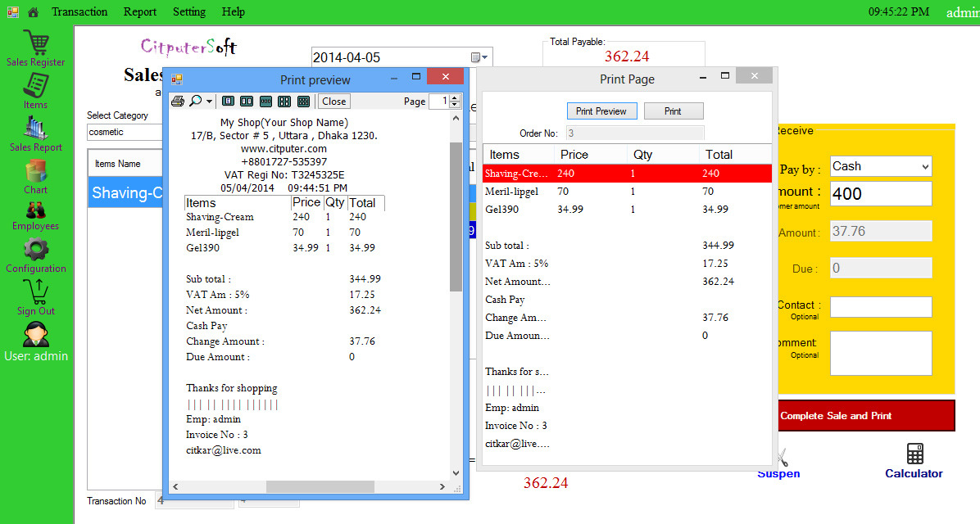Click the printer icon in Print preview toolbar
980x524 pixels.
tap(178, 101)
